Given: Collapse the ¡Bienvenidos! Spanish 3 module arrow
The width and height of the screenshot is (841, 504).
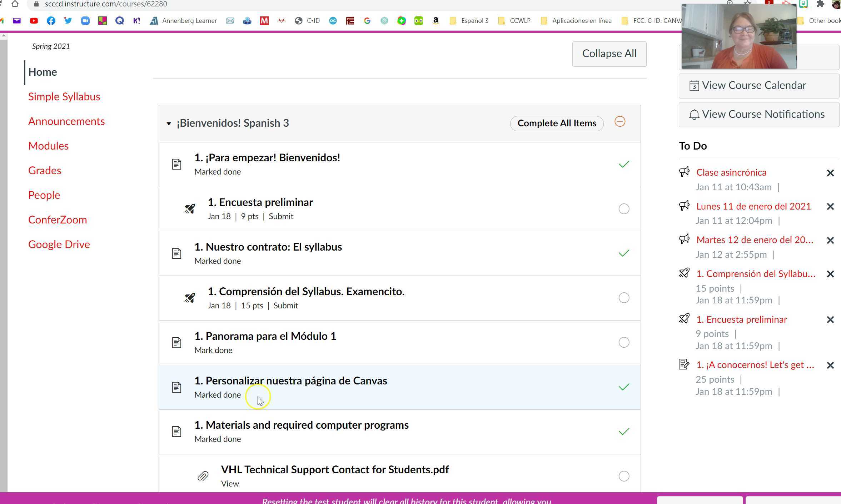Looking at the screenshot, I should tap(169, 124).
